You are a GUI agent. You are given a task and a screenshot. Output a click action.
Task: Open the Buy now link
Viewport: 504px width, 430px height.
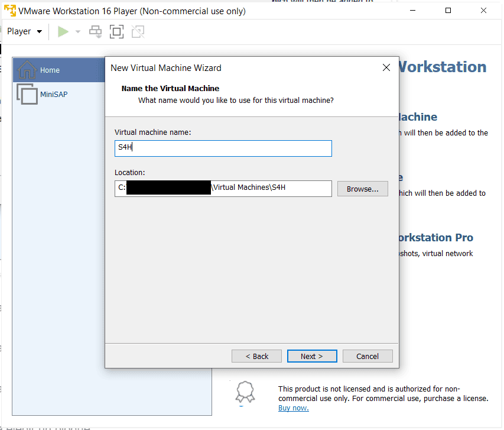click(x=294, y=408)
